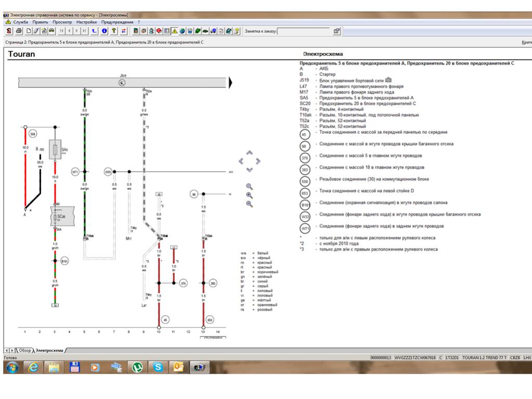This screenshot has width=532, height=399.
Task: Go to next page toolbar arrow
Action: [x=76, y=31]
